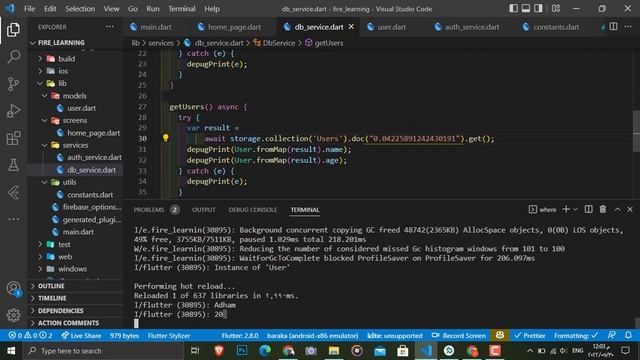Toggle Formatting setting in status bar
The image size is (640, 360).
point(576,336)
